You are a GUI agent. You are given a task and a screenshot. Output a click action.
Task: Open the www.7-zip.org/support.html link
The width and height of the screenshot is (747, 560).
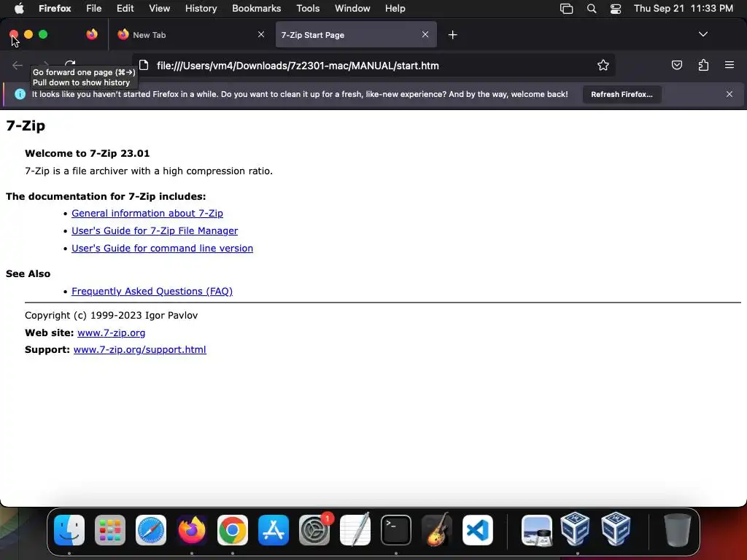tap(139, 349)
